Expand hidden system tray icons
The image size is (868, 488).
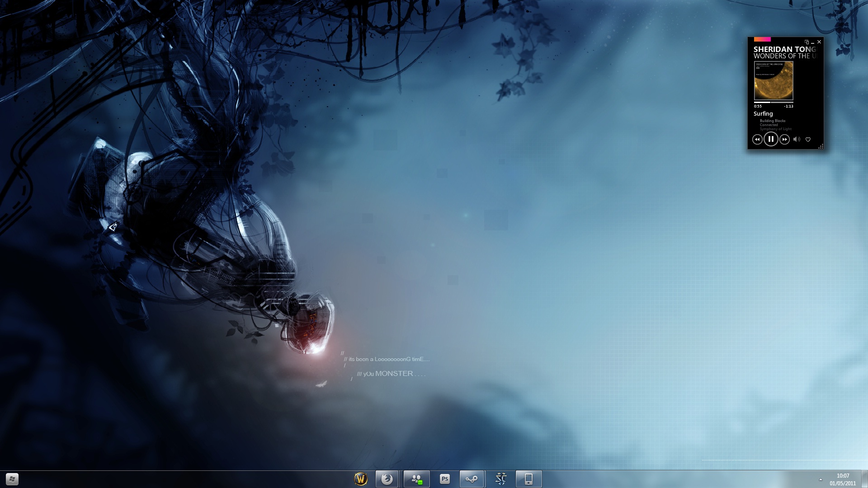[x=821, y=479]
